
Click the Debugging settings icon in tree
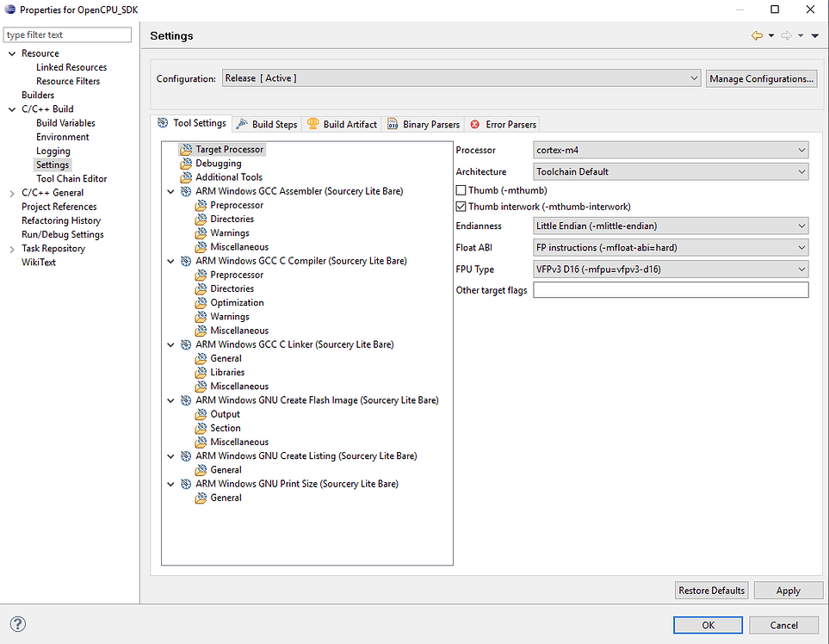186,164
